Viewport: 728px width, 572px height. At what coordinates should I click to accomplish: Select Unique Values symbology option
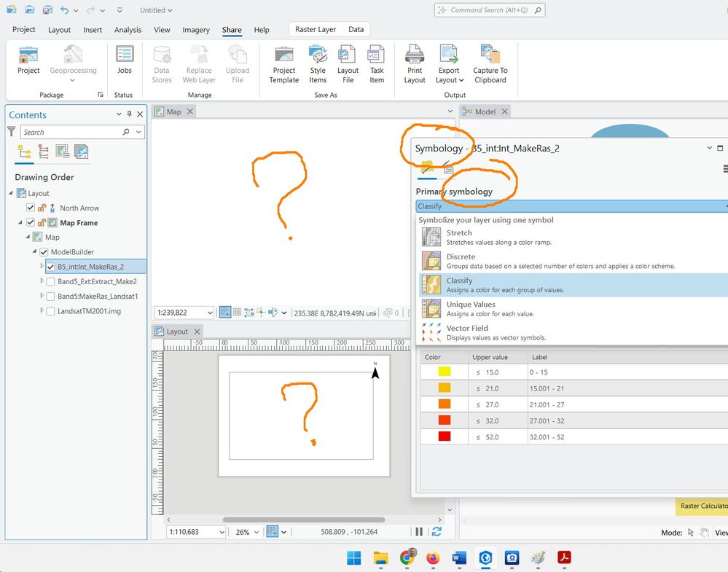573,309
